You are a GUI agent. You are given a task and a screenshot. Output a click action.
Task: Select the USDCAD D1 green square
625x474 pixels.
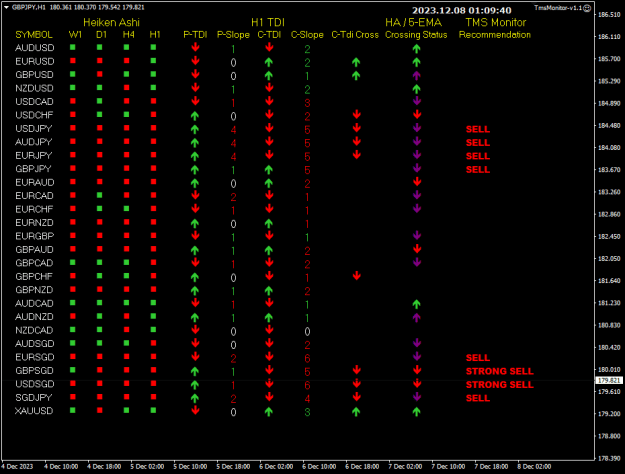point(100,101)
